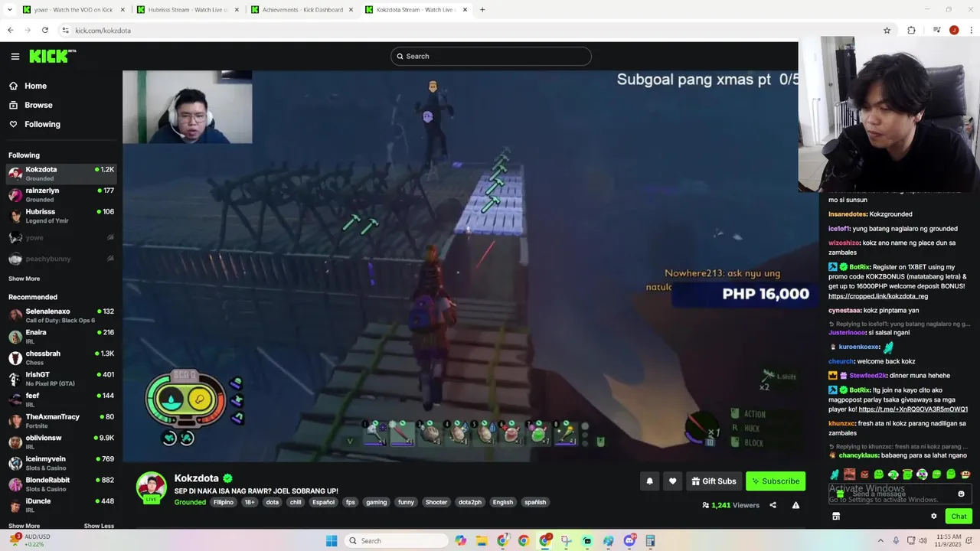Share the stream via share icon
Viewport: 980px width, 551px height.
pyautogui.click(x=773, y=505)
